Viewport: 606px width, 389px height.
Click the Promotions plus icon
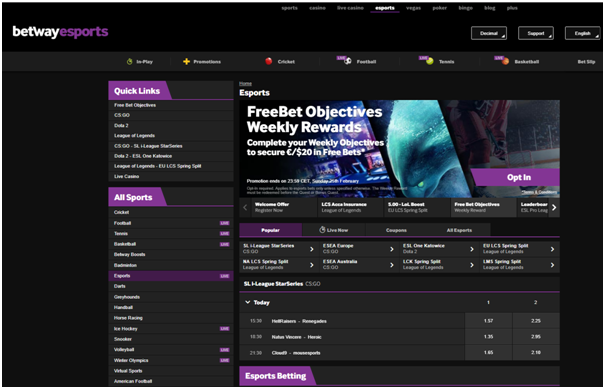click(x=186, y=61)
